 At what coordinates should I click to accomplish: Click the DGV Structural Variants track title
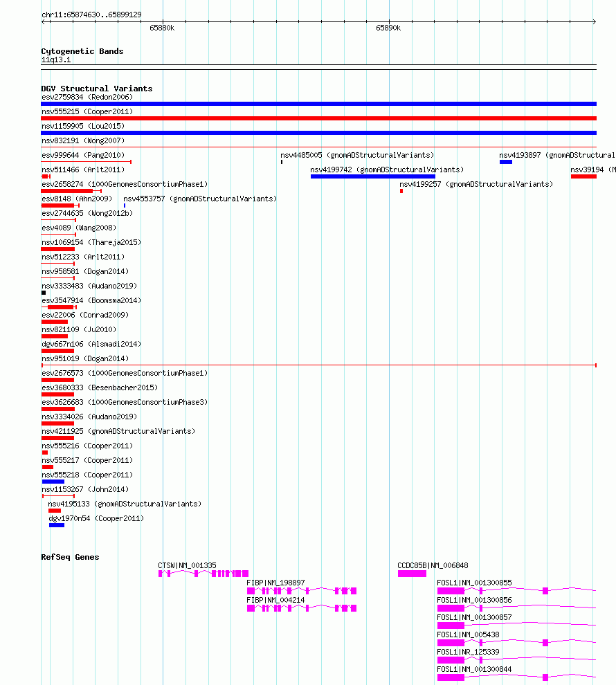click(x=96, y=89)
